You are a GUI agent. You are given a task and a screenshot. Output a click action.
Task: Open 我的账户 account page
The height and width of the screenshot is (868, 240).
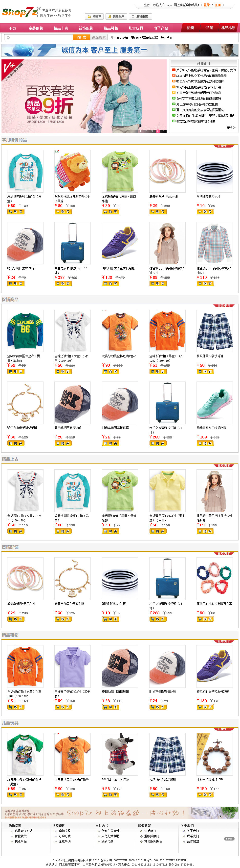[116, 16]
